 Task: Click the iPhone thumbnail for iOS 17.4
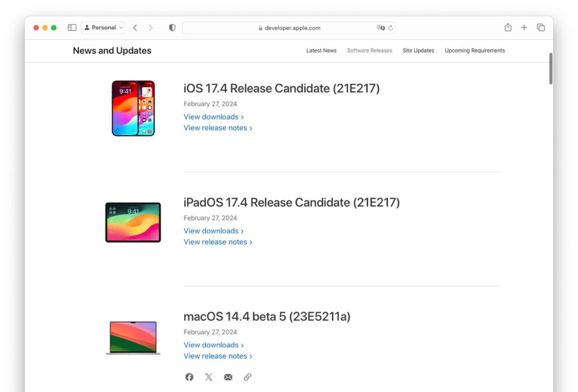pos(133,108)
